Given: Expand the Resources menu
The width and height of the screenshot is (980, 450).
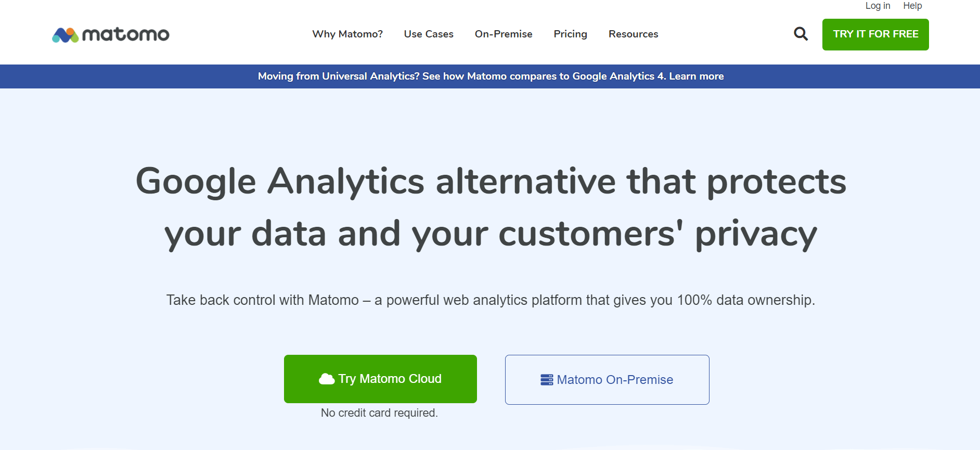Looking at the screenshot, I should point(633,34).
